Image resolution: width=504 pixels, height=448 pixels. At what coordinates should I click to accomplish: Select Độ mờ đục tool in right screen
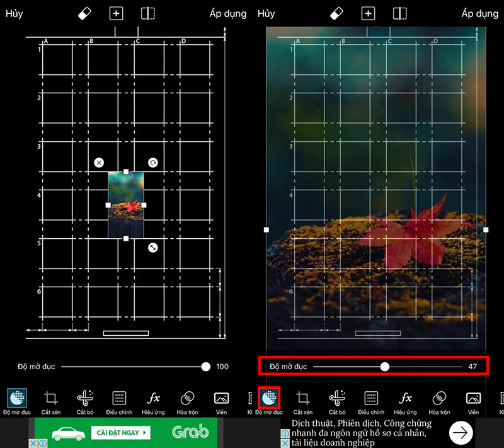pyautogui.click(x=269, y=402)
